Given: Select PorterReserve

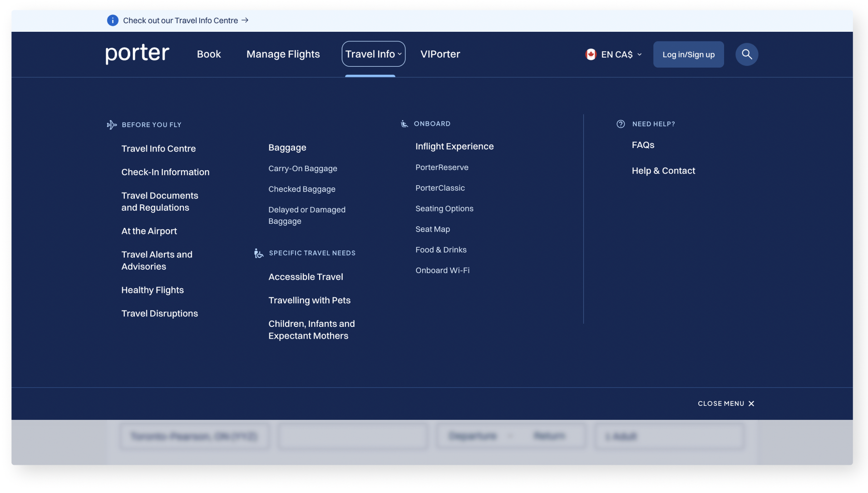Looking at the screenshot, I should pyautogui.click(x=442, y=167).
